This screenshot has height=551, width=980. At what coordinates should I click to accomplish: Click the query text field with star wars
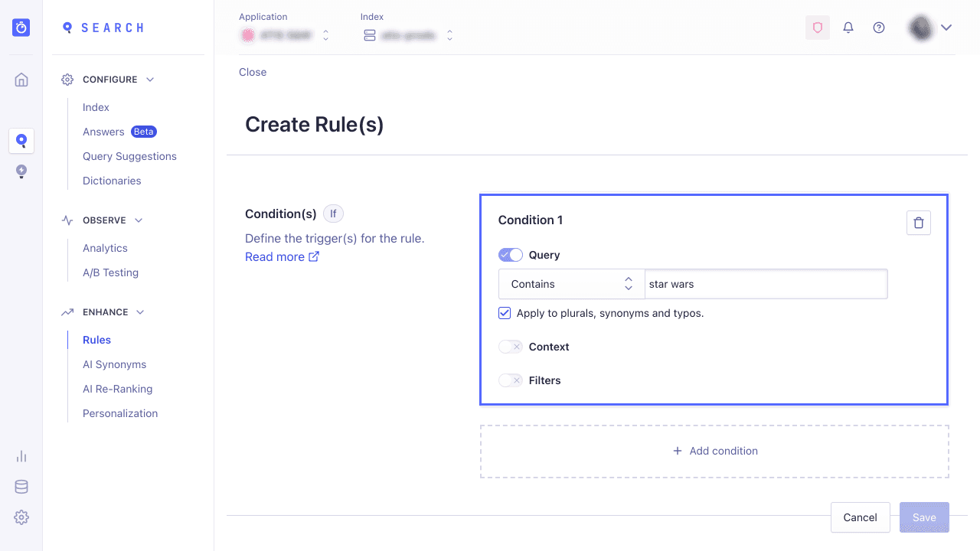click(x=766, y=284)
